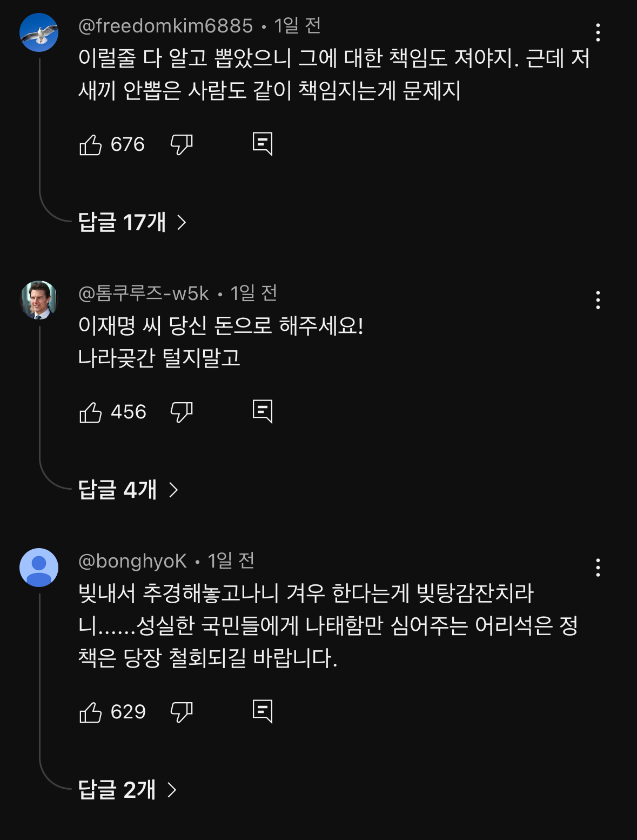637x840 pixels.
Task: Like the comment by @freedomkim6885
Action: coord(91,144)
